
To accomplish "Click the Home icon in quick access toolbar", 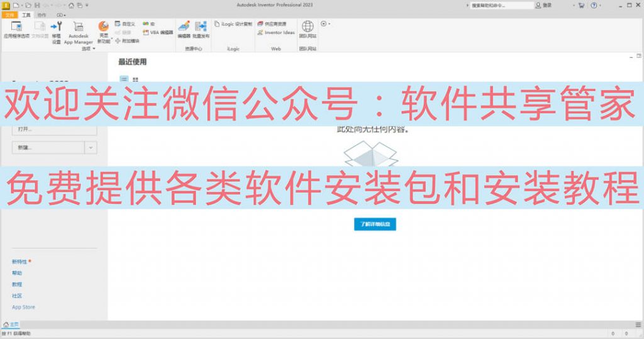I will [x=71, y=5].
